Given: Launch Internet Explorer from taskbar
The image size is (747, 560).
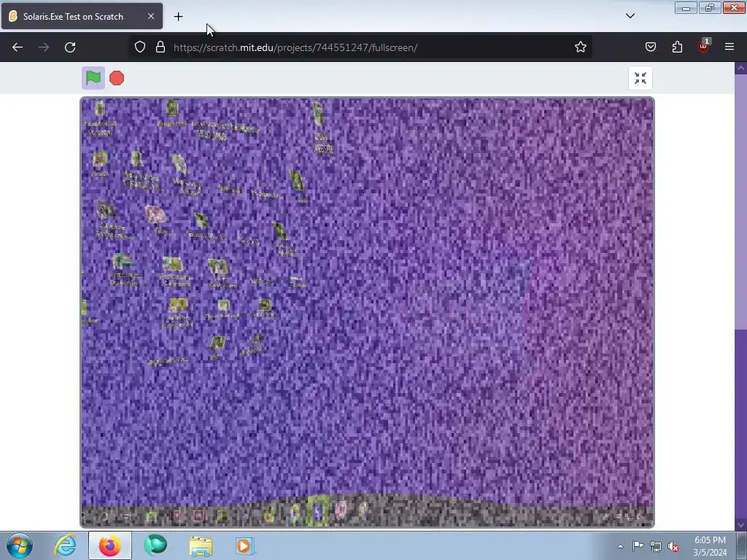Looking at the screenshot, I should click(65, 545).
